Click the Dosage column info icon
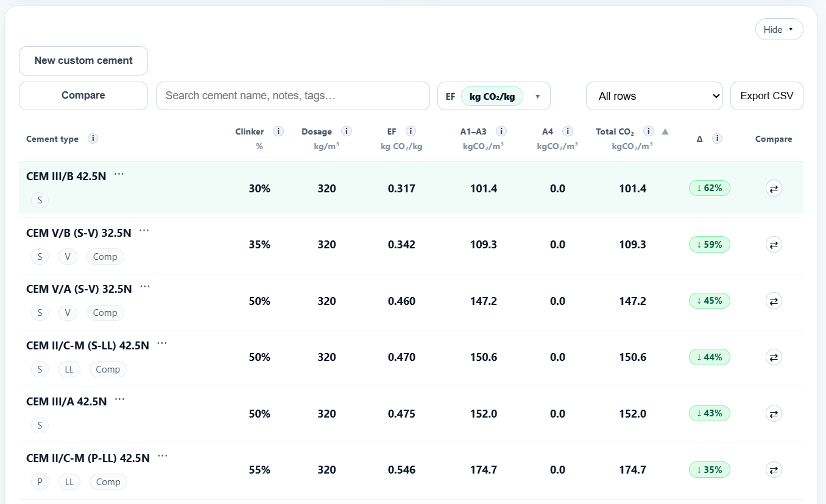826x504 pixels. pyautogui.click(x=347, y=131)
